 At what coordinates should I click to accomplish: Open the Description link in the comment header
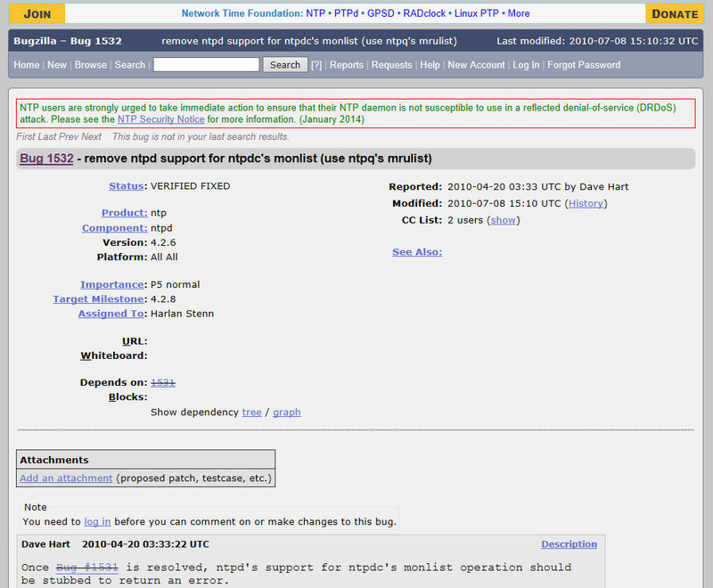569,544
